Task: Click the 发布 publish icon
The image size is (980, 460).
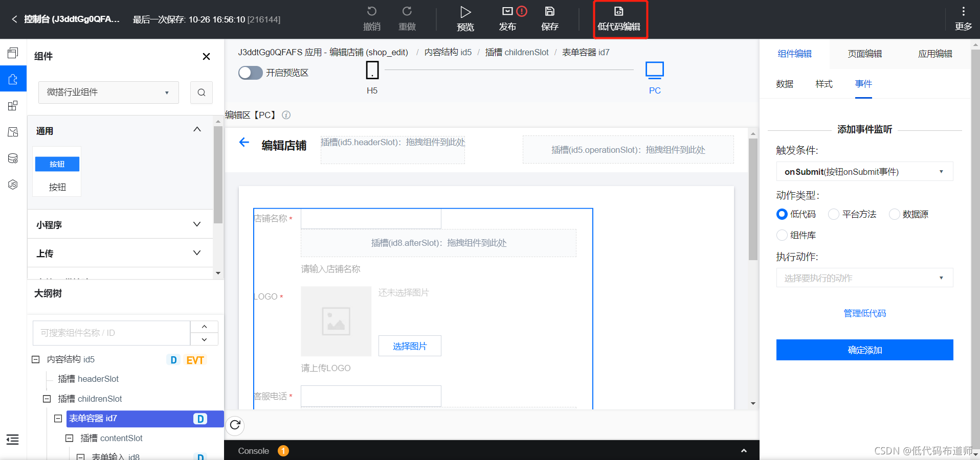Action: click(507, 11)
